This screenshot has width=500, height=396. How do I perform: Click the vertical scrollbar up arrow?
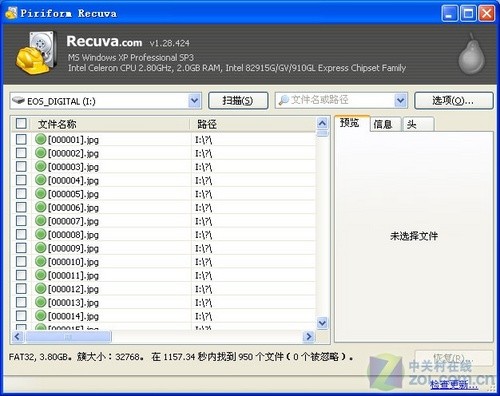point(322,123)
